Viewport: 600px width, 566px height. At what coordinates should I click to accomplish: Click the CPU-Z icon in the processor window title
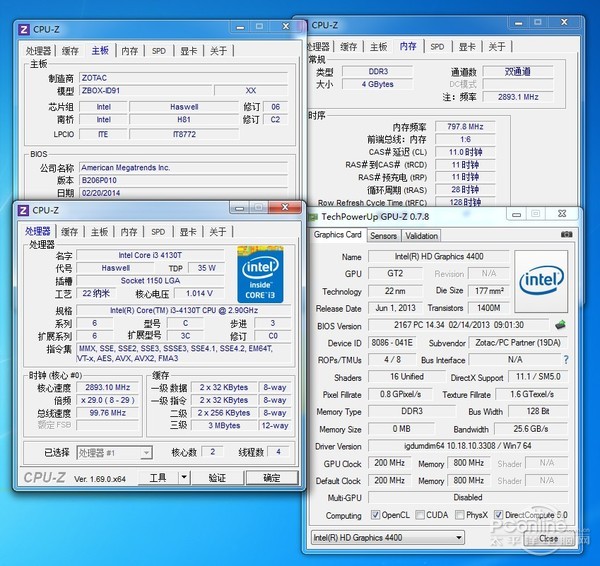click(x=23, y=210)
